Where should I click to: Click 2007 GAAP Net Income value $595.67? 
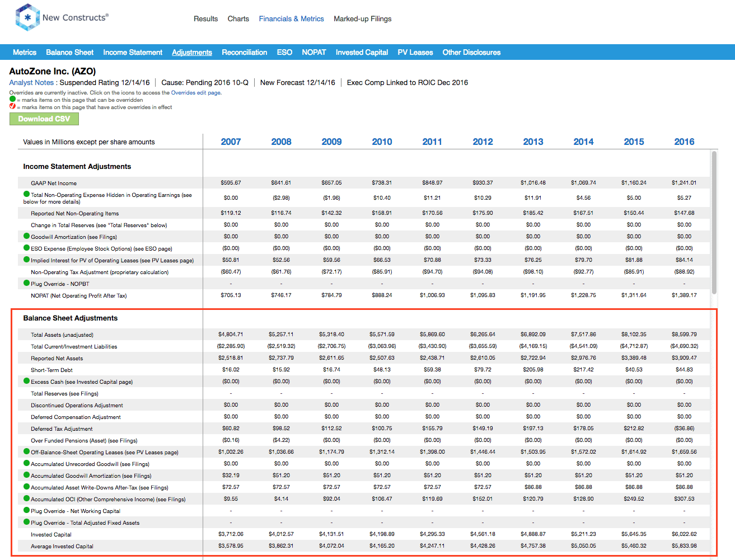coord(231,182)
